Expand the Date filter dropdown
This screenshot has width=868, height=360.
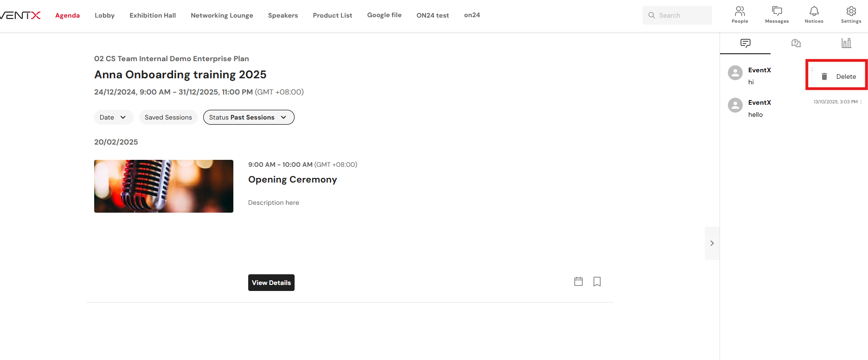click(113, 117)
